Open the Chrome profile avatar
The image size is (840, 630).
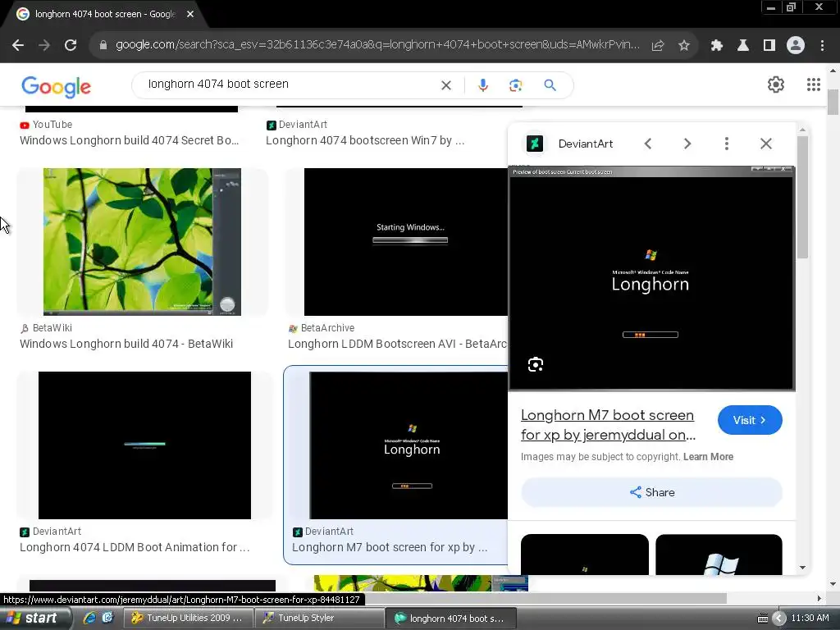click(796, 45)
